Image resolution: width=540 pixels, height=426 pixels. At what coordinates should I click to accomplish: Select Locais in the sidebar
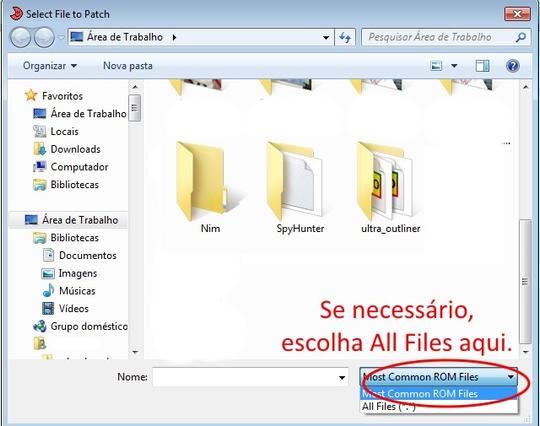coord(64,131)
